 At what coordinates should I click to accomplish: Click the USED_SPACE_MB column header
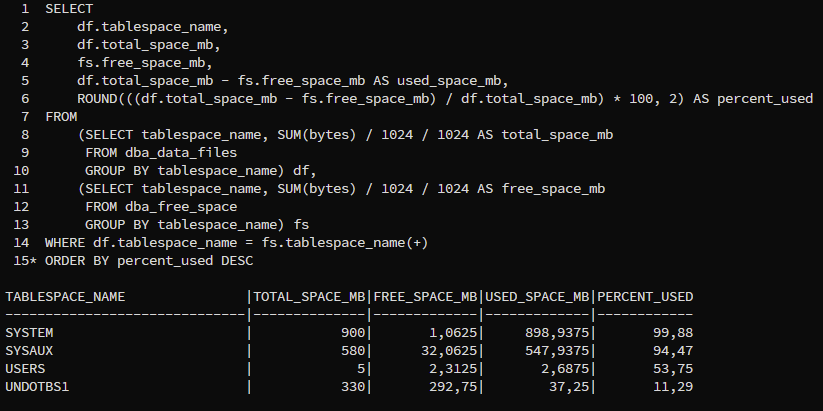click(x=539, y=297)
